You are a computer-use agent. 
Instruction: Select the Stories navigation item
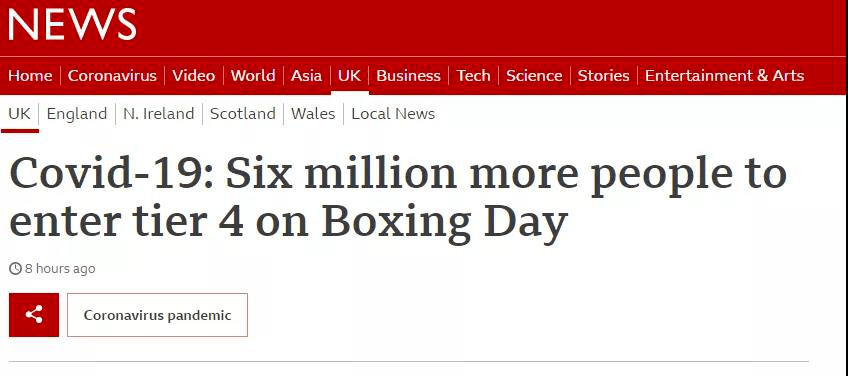604,76
